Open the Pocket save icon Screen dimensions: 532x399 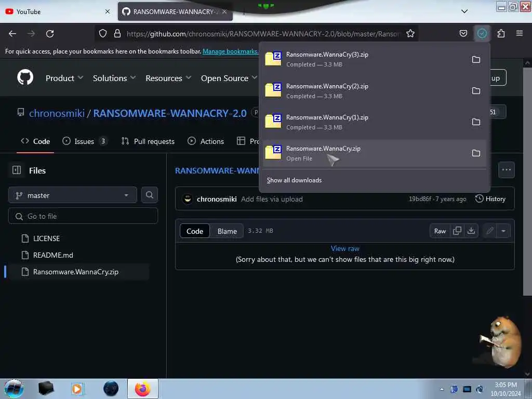(x=463, y=33)
